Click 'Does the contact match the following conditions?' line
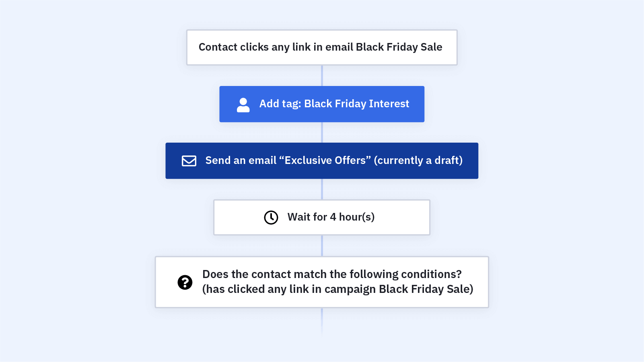Viewport: 644px width, 362px height. point(332,274)
